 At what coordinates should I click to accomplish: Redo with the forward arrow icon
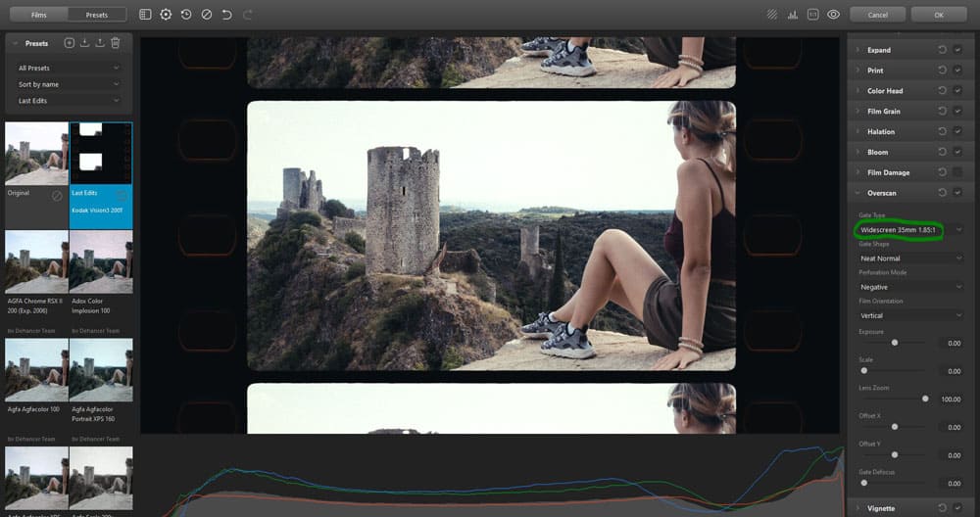click(248, 15)
